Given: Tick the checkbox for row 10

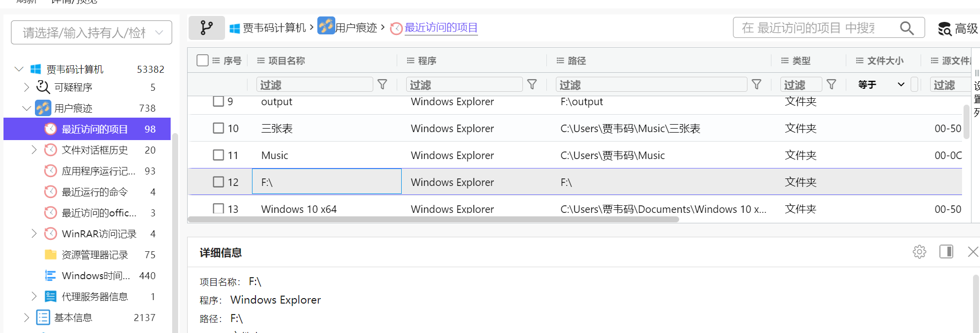Looking at the screenshot, I should 218,128.
